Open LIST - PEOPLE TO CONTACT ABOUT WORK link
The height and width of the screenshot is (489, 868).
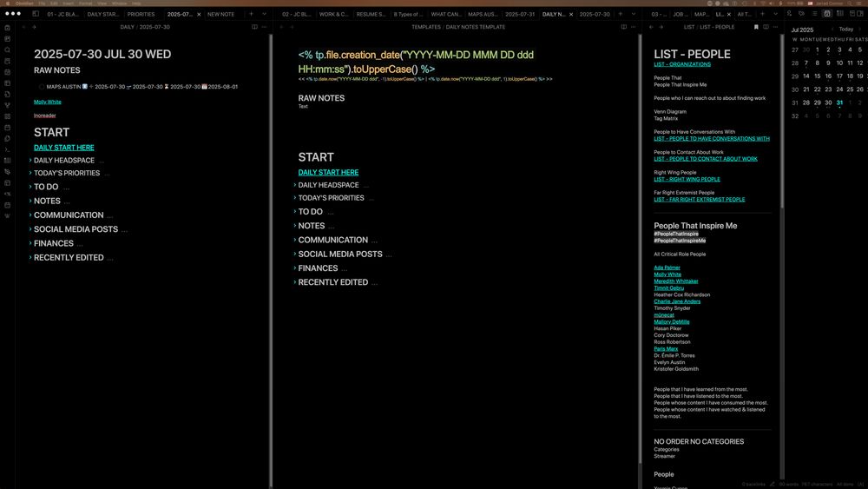(705, 159)
